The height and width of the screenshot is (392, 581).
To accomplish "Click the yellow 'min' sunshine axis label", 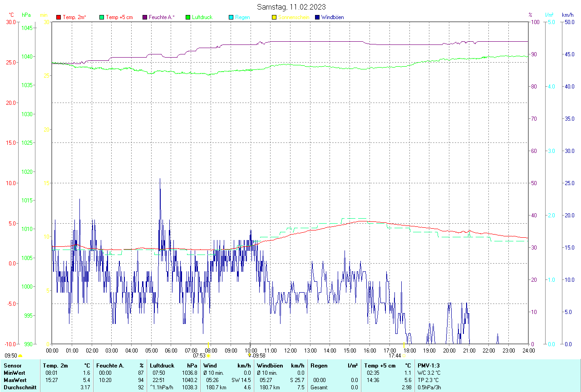I will pyautogui.click(x=44, y=15).
